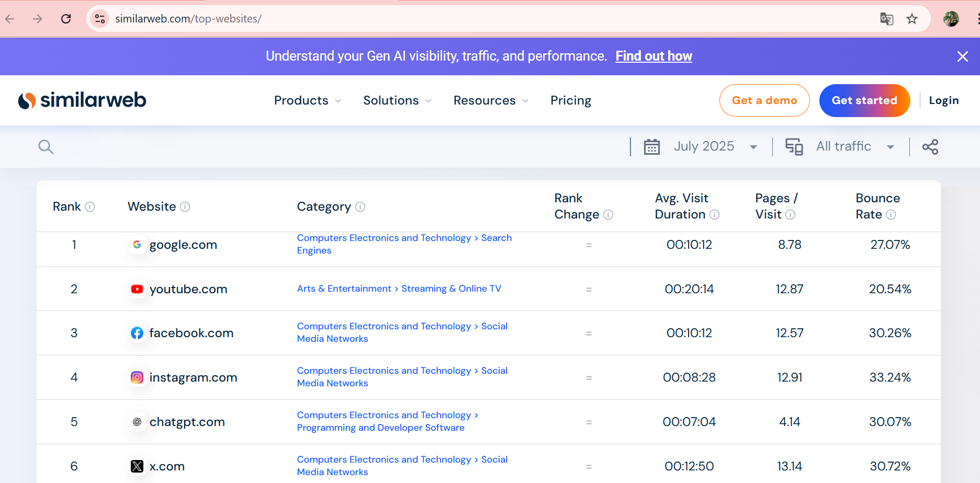Screen dimensions: 980x483
Task: Click the Get started button
Action: (x=864, y=100)
